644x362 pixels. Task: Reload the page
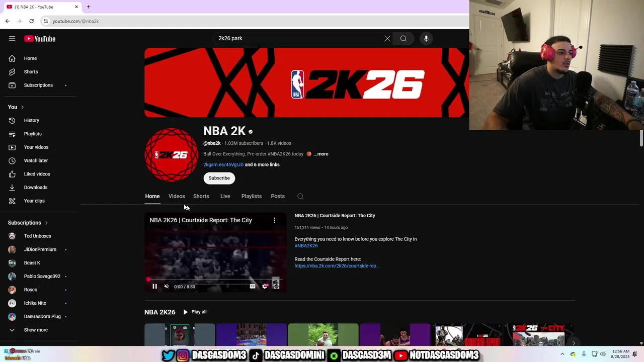pos(32,21)
